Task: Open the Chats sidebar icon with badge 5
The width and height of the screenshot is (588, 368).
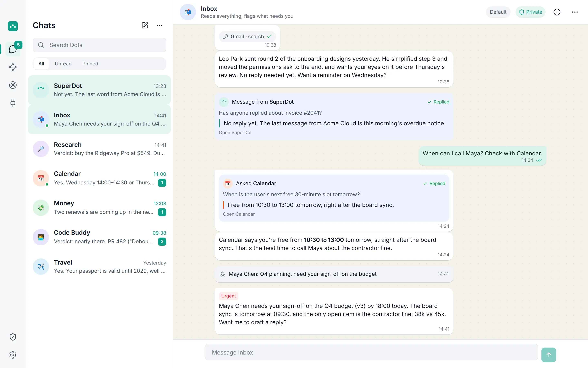Action: 13,49
